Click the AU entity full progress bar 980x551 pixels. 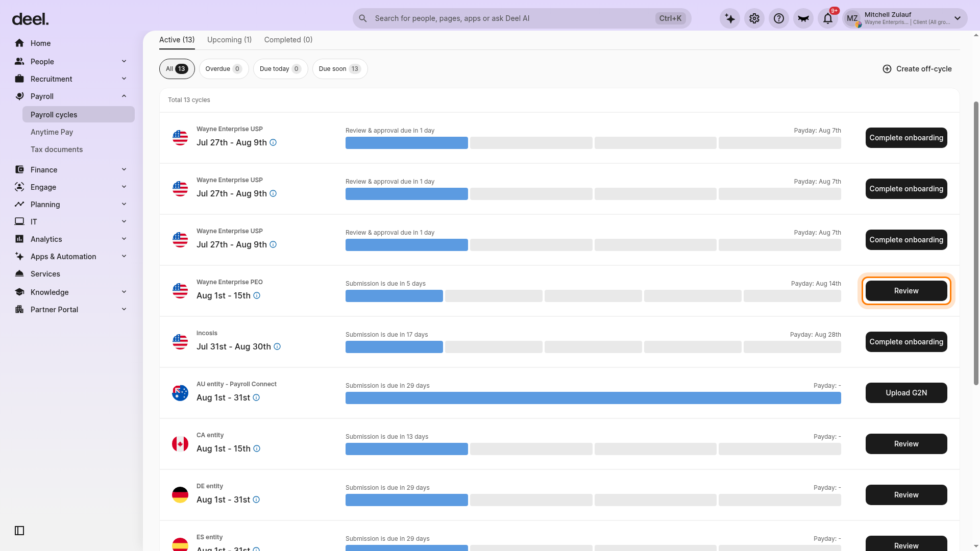click(593, 398)
